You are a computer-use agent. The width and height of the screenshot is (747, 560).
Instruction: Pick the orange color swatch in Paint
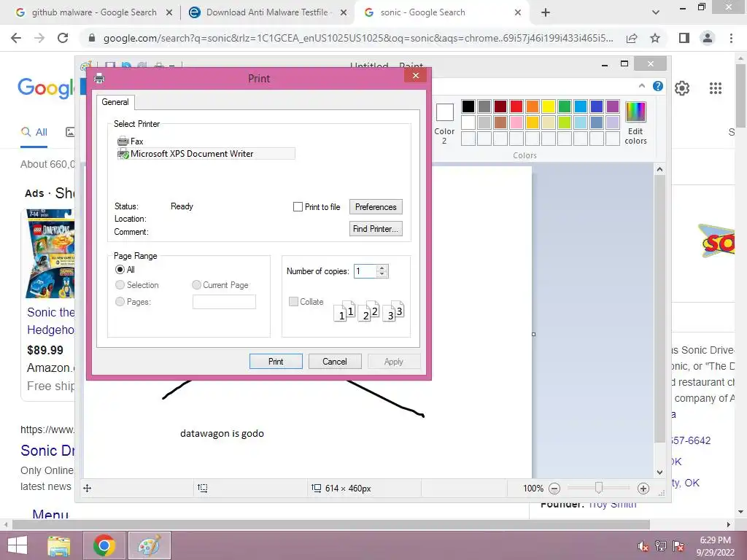[x=532, y=106]
